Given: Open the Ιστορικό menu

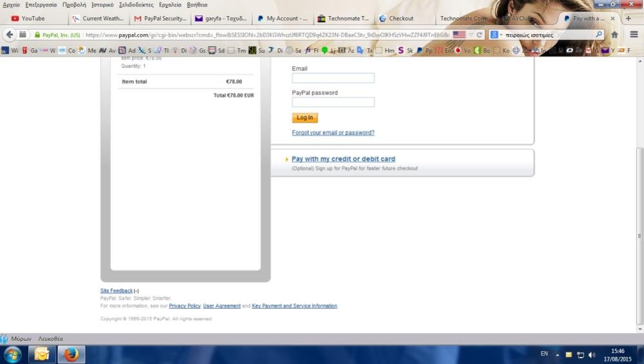Looking at the screenshot, I should point(102,5).
